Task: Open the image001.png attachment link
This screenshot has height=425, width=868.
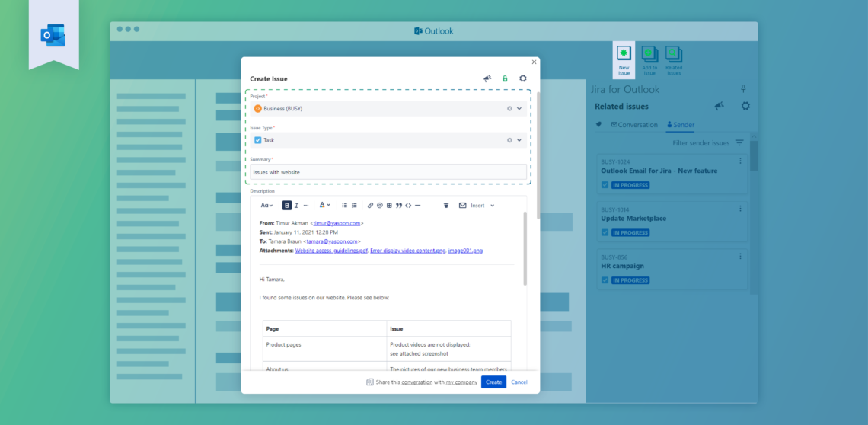Action: (x=465, y=251)
